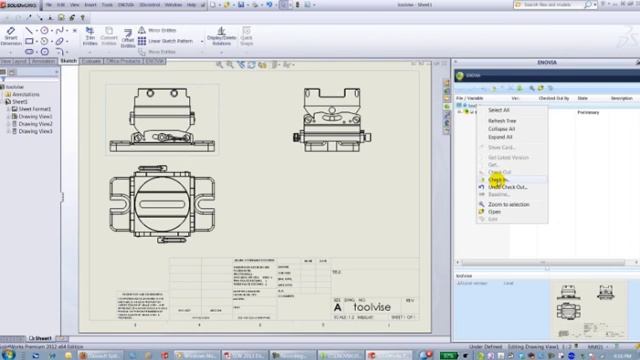Click the Checked Out By column header

tap(553, 98)
